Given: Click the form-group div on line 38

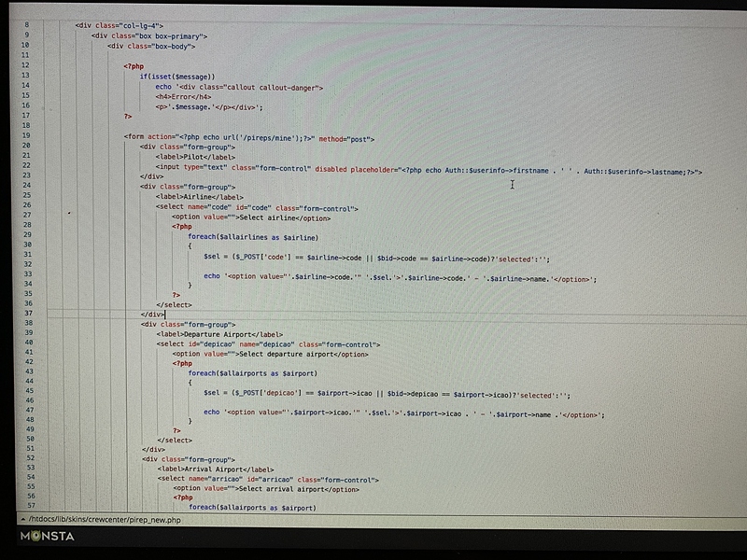Looking at the screenshot, I should (189, 324).
